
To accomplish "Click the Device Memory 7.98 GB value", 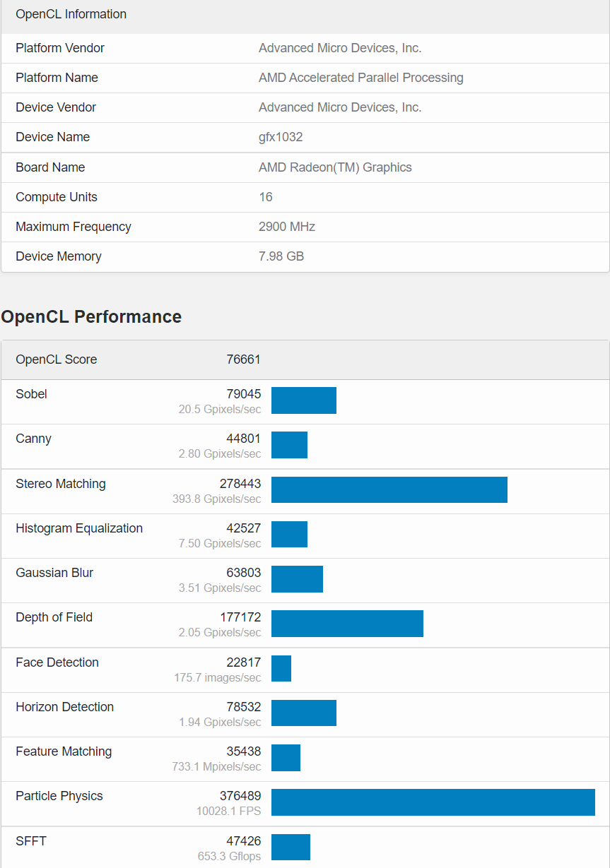I will click(281, 256).
